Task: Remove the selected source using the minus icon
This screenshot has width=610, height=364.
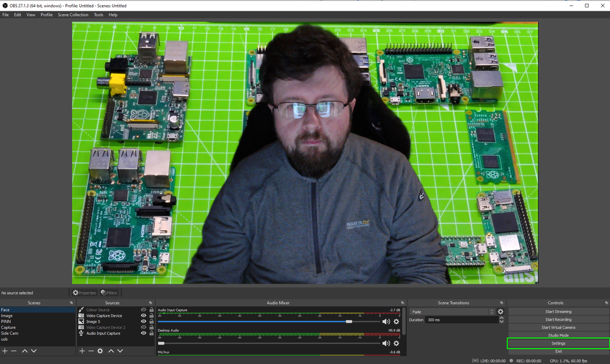Action: (90, 351)
